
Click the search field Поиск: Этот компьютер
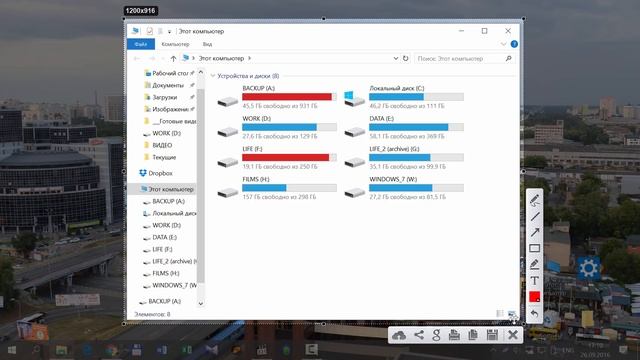[x=459, y=59]
